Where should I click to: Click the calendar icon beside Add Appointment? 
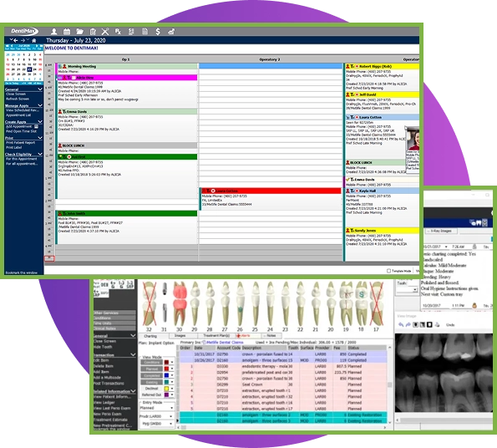36,126
